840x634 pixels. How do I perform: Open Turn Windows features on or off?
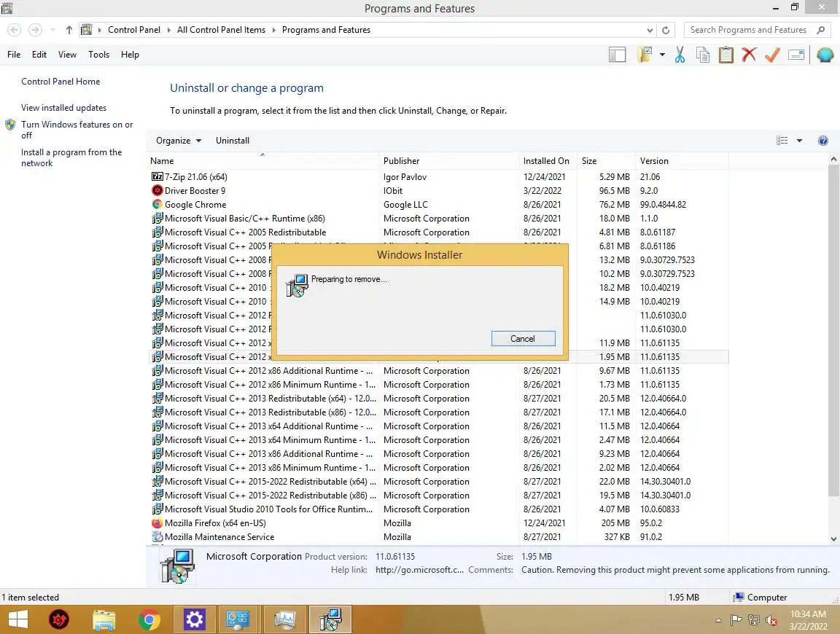click(77, 130)
